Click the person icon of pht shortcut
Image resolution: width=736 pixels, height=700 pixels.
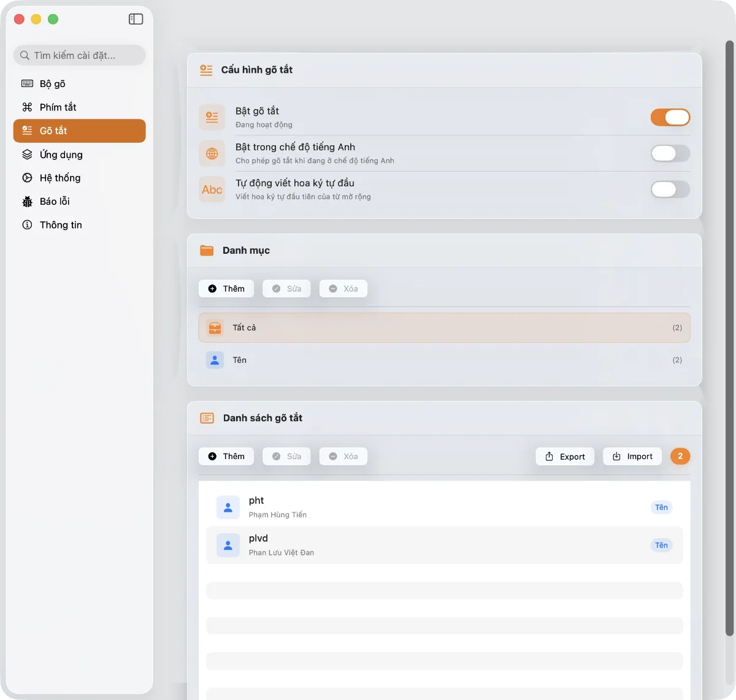pyautogui.click(x=228, y=508)
